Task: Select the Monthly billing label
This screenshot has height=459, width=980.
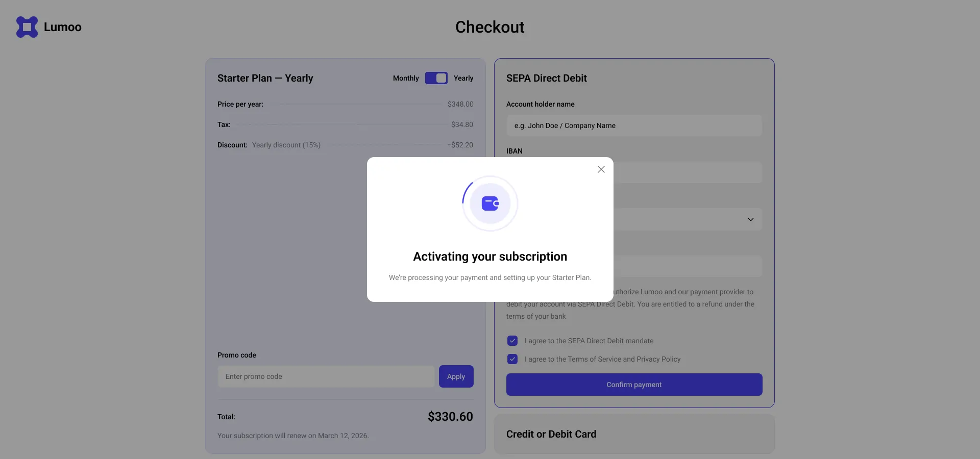Action: 406,78
